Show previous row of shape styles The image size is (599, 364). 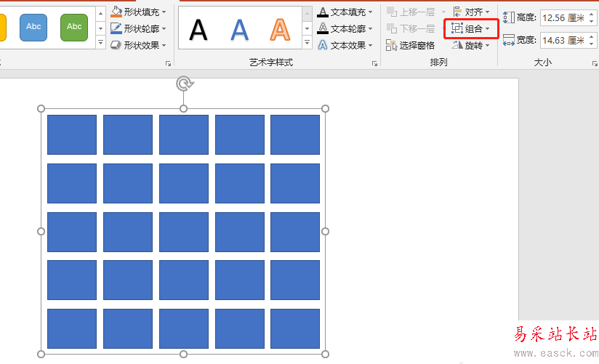click(x=100, y=14)
